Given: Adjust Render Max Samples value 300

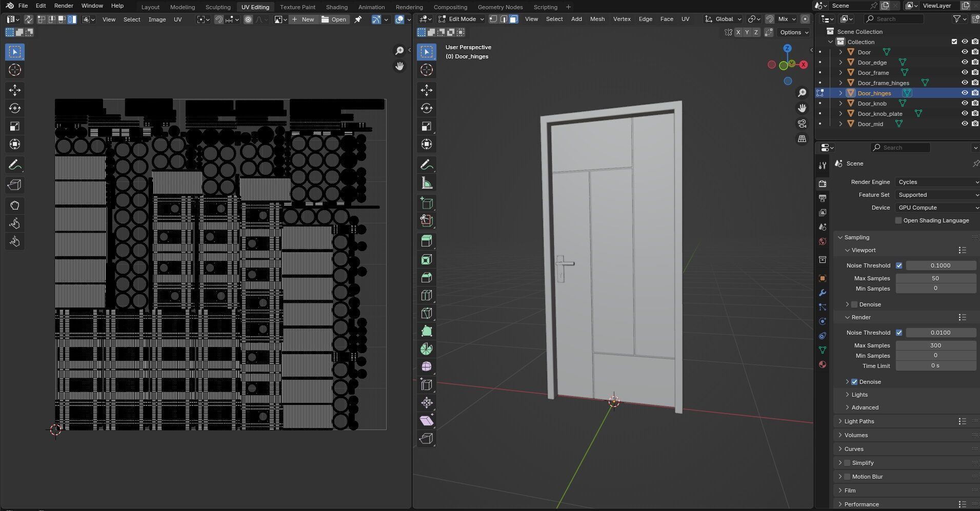Looking at the screenshot, I should point(935,345).
